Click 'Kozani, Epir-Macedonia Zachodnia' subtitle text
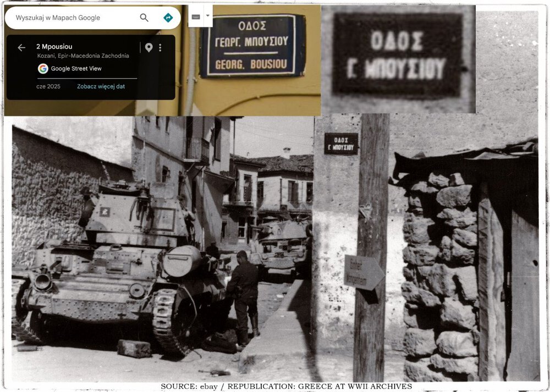Image resolution: width=550 pixels, height=392 pixels. (83, 56)
